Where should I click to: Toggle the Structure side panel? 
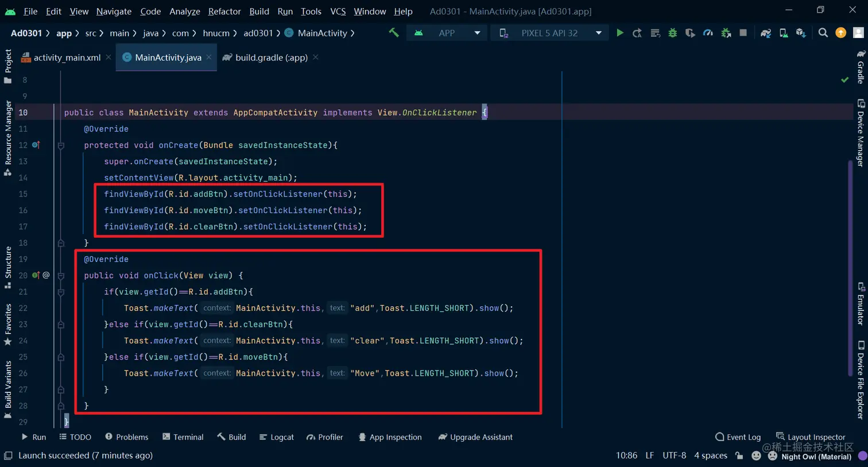pos(8,267)
